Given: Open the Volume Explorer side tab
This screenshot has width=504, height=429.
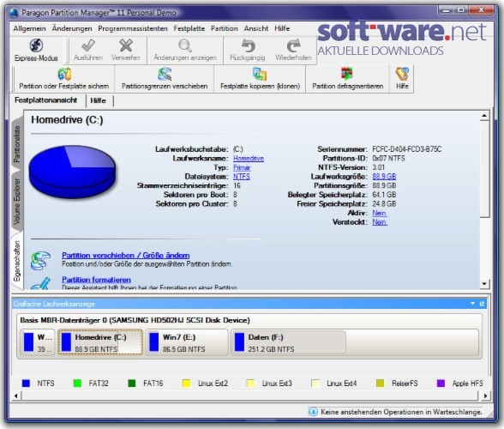Looking at the screenshot, I should [17, 202].
